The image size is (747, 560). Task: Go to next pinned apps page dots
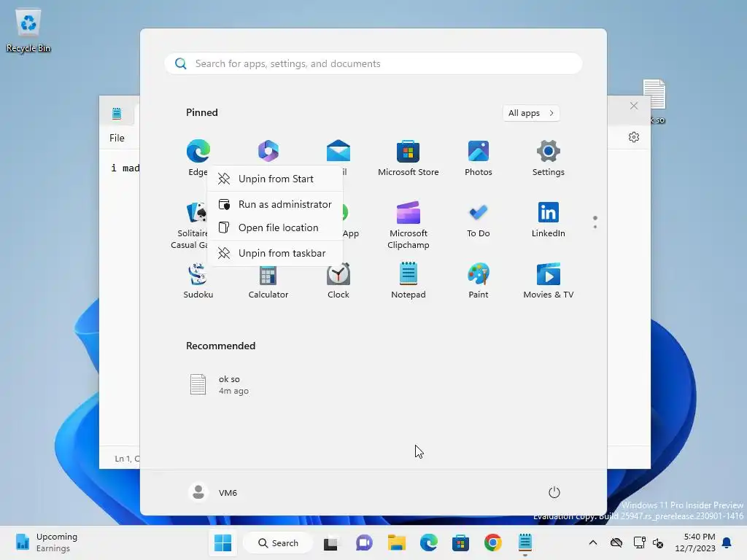point(595,222)
